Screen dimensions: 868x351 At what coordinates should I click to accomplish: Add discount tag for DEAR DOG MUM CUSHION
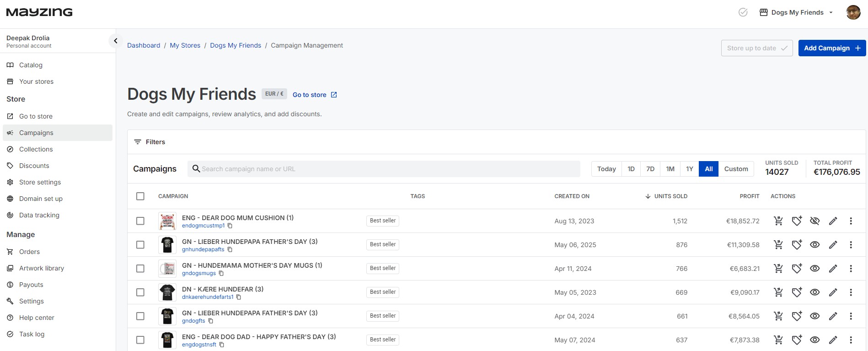coord(797,221)
